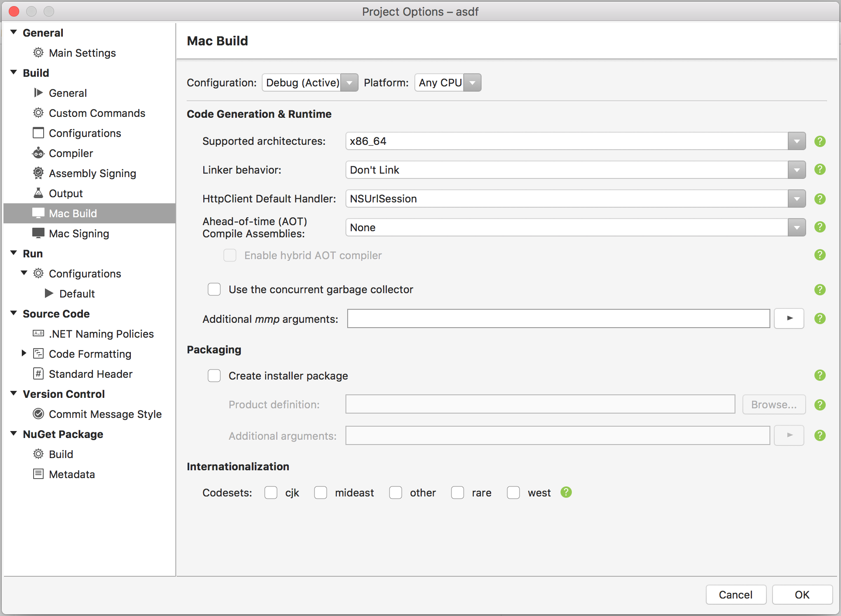
Task: Enable the concurrent garbage collector checkbox
Action: [214, 289]
